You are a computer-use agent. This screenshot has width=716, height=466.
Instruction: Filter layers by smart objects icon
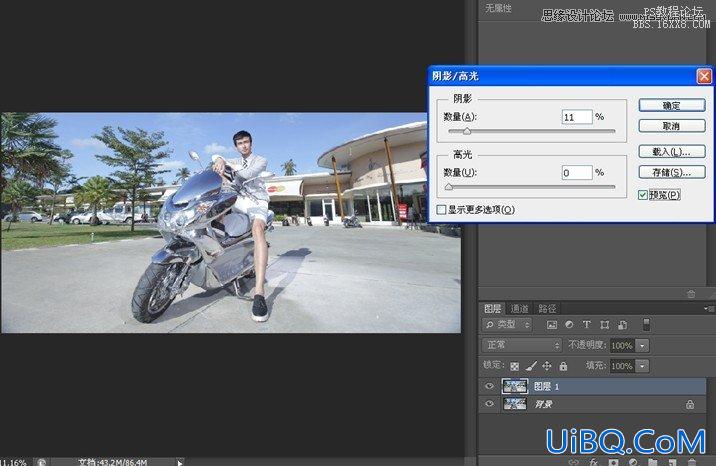coord(622,325)
